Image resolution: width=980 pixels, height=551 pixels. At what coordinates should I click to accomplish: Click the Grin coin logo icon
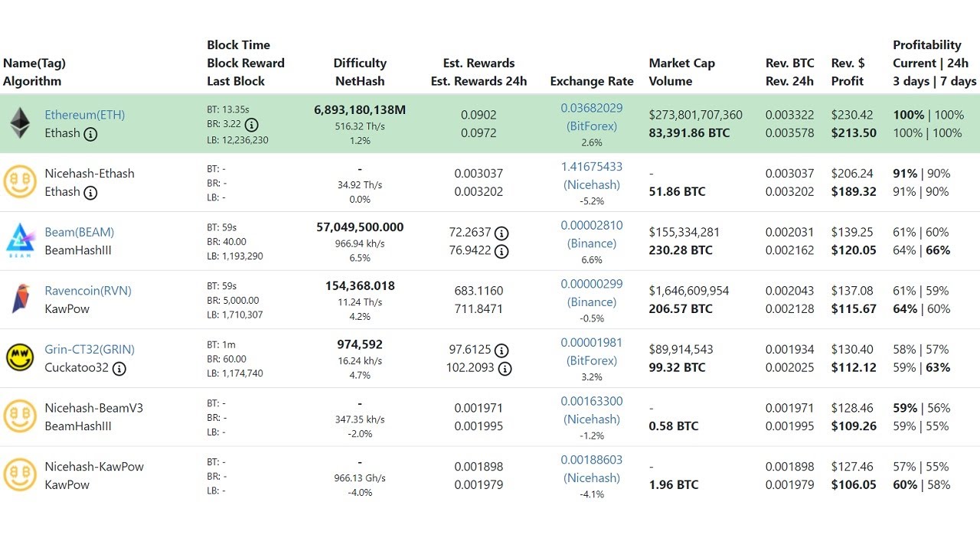[x=20, y=357]
